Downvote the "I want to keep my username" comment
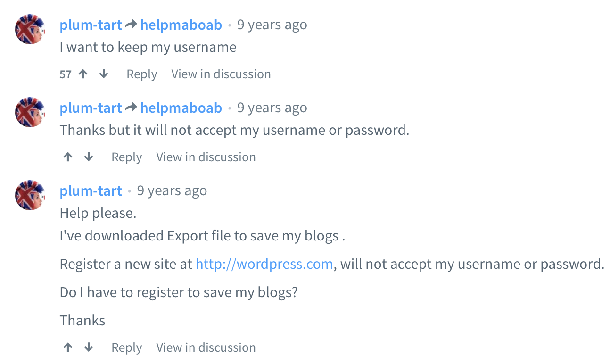 tap(104, 74)
